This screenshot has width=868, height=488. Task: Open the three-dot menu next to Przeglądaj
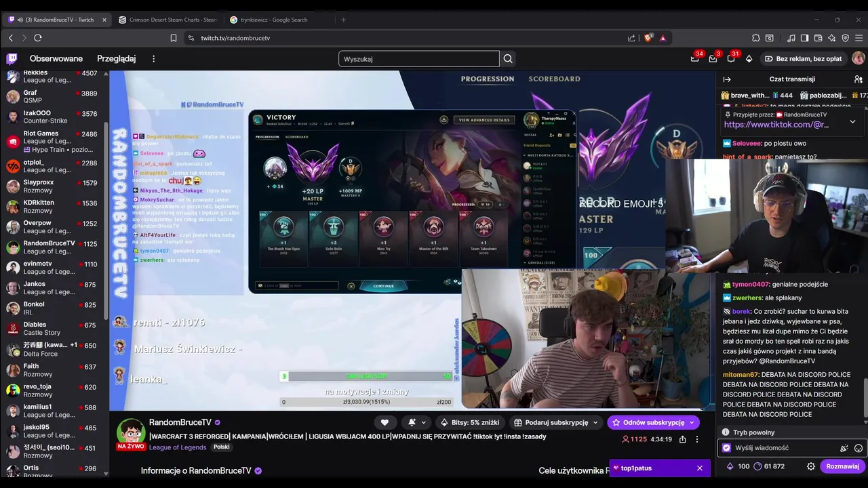(153, 59)
